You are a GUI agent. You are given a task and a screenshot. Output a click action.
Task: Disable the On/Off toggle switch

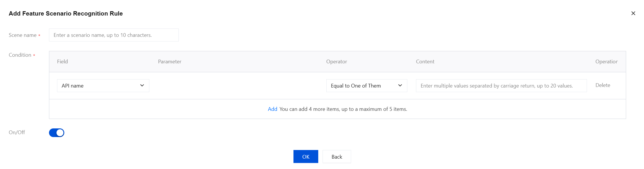tap(57, 133)
